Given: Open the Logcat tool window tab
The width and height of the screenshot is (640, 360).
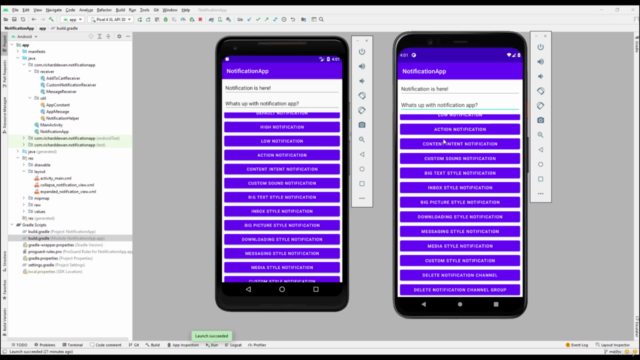Looking at the screenshot, I should 233,345.
